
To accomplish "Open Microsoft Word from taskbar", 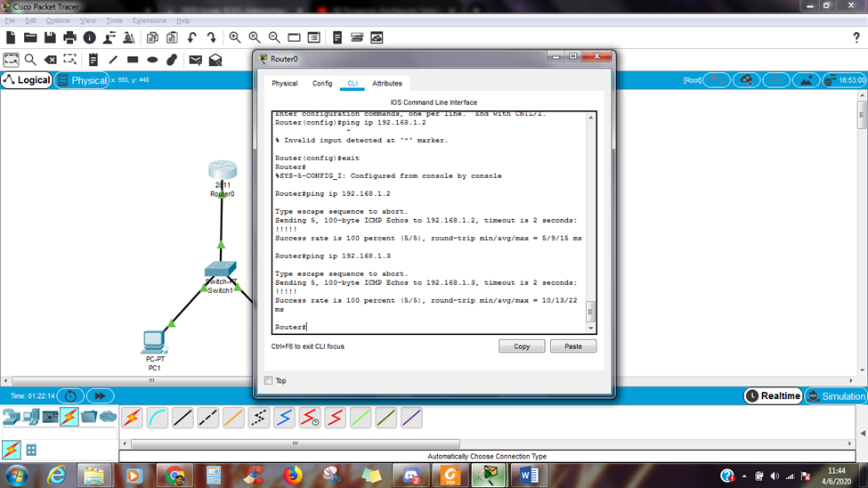I will click(x=528, y=476).
